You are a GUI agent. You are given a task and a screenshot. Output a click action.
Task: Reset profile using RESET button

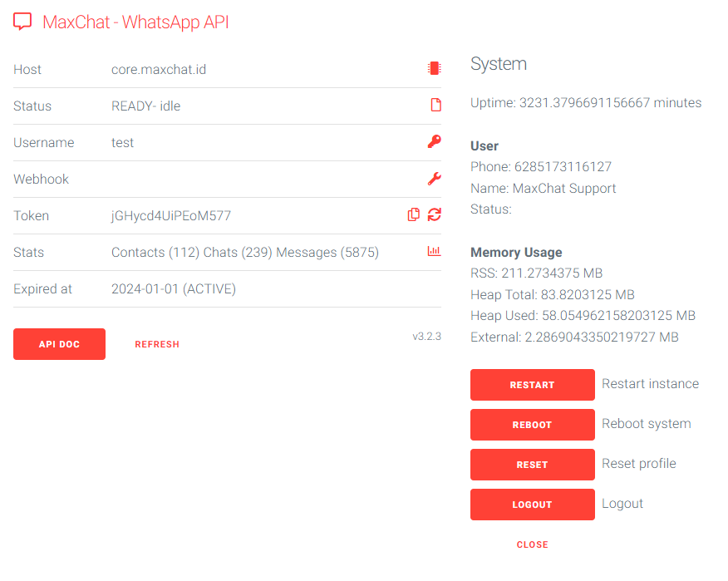(532, 465)
